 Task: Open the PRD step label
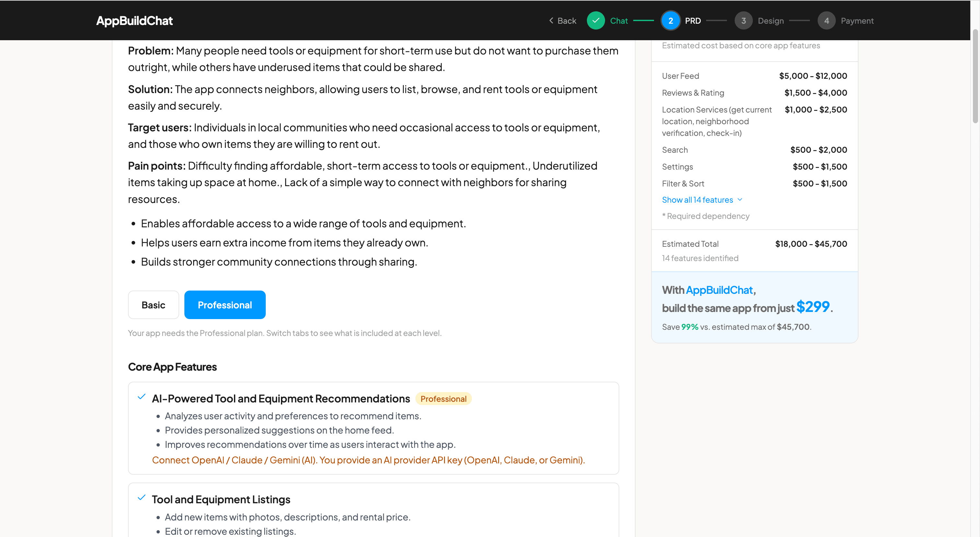(x=693, y=20)
